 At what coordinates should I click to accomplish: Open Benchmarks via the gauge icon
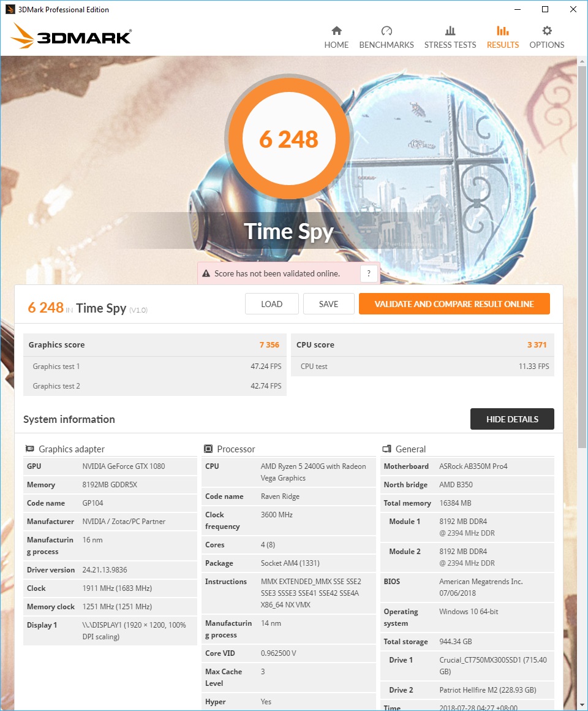(x=386, y=31)
